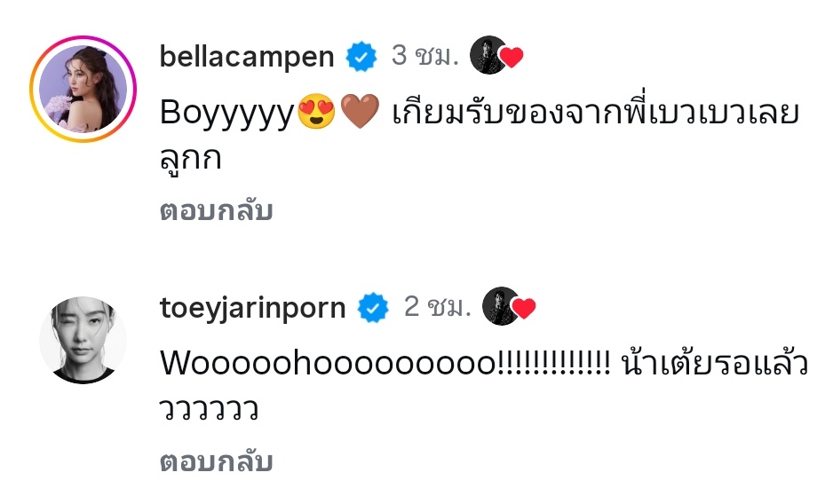825x504 pixels.
Task: Click the '3 ชม.' timestamp
Action: pos(425,55)
